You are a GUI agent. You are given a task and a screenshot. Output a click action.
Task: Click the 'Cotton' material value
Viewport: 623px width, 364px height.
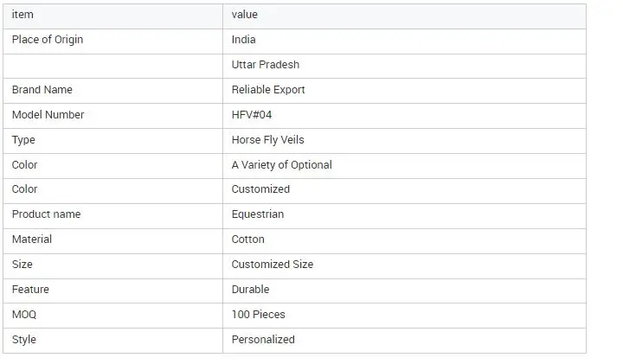248,239
